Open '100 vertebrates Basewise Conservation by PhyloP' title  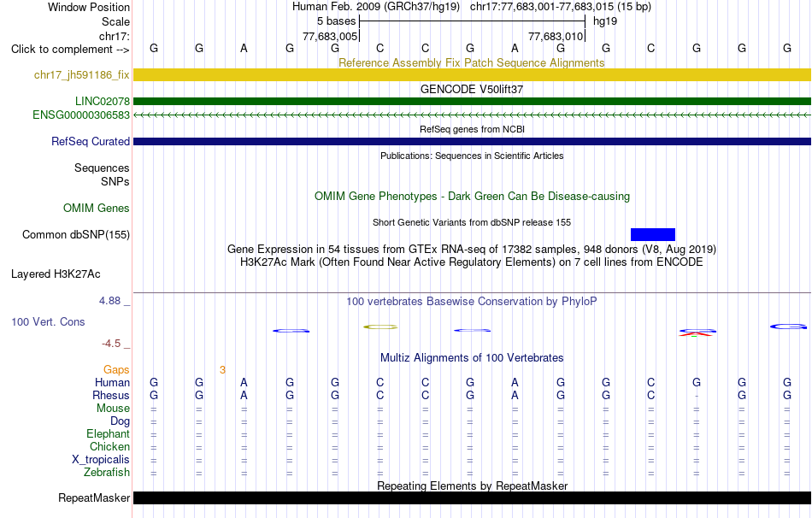[472, 302]
